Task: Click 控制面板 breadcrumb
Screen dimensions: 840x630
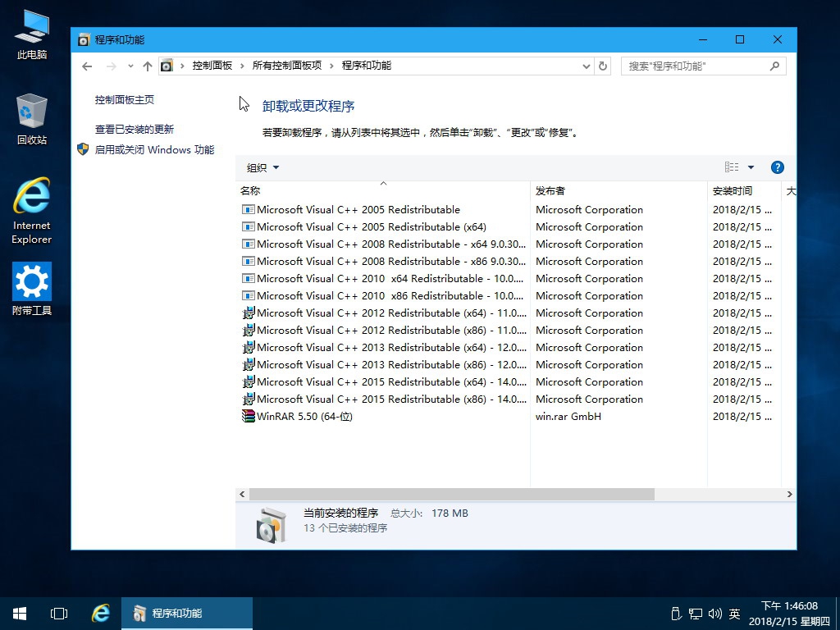Action: 212,66
